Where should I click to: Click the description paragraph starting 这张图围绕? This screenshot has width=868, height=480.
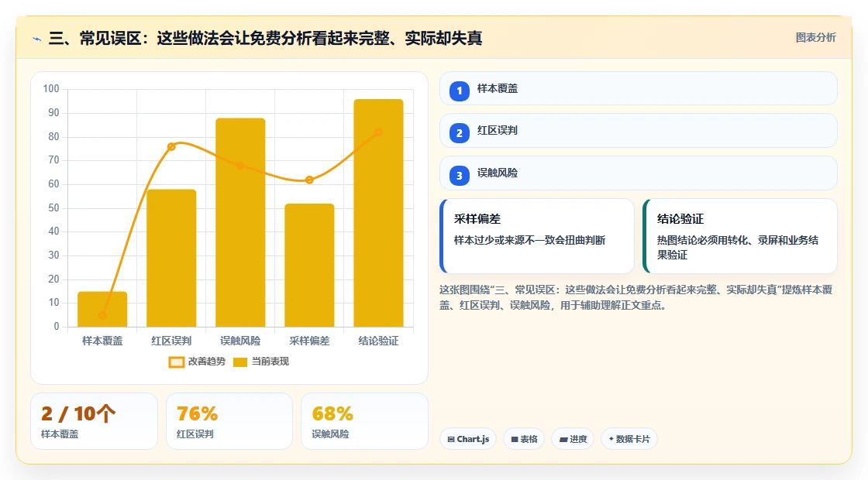[636, 297]
